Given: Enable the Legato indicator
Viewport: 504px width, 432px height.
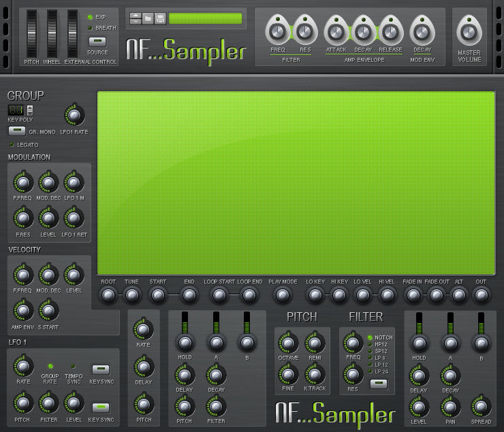Looking at the screenshot, I should click(x=12, y=144).
